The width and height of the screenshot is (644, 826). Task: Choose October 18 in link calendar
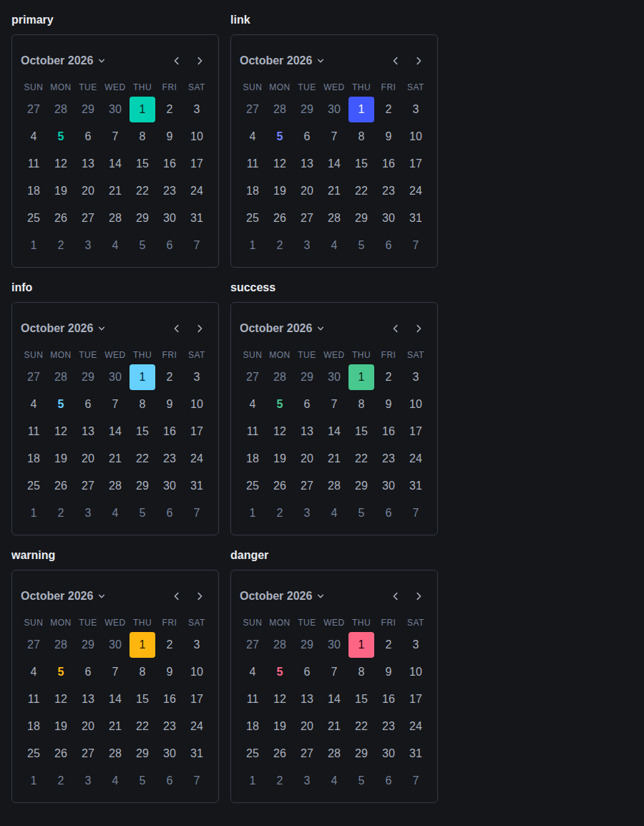point(253,190)
